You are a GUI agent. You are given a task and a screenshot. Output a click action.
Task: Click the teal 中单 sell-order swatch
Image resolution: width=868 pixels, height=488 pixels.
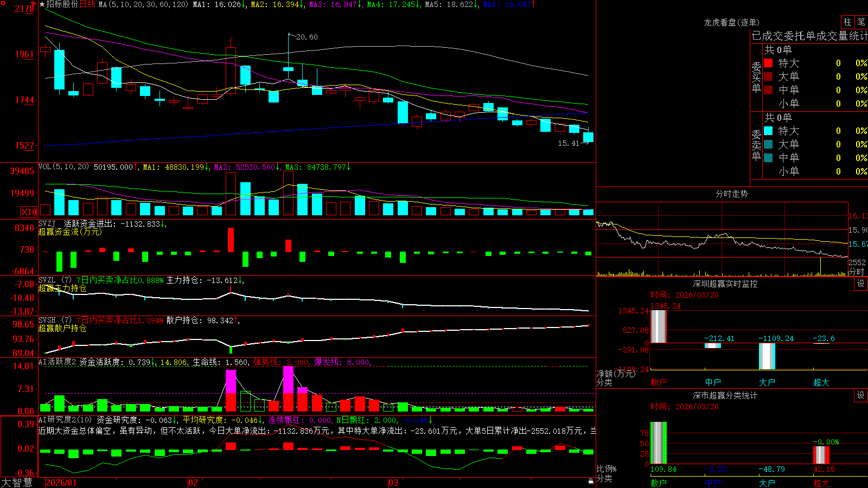point(768,157)
